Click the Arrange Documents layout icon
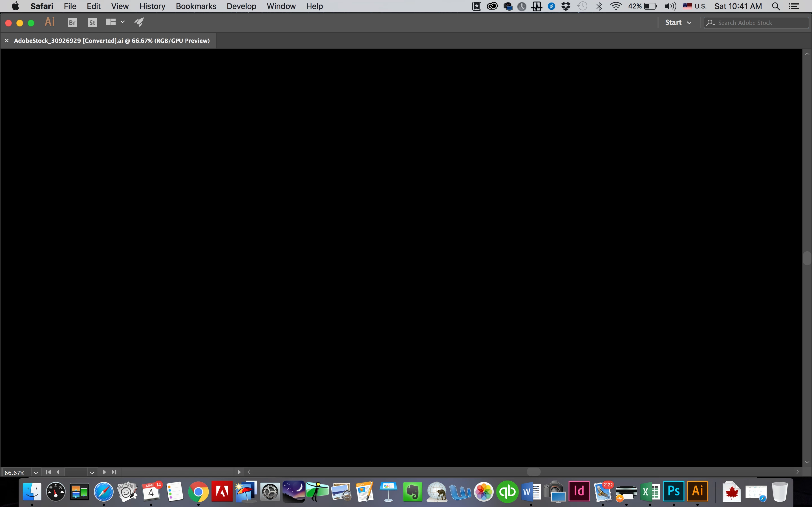 (111, 22)
